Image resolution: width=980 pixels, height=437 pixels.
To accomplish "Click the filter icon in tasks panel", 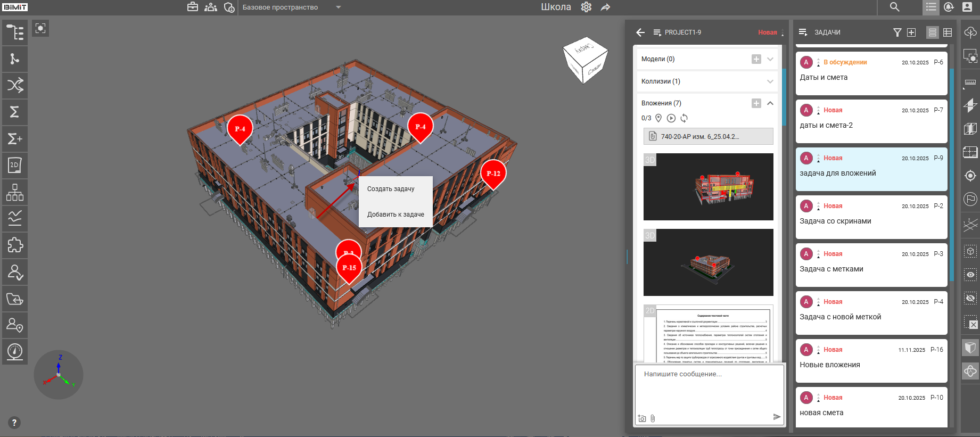I will coord(897,32).
